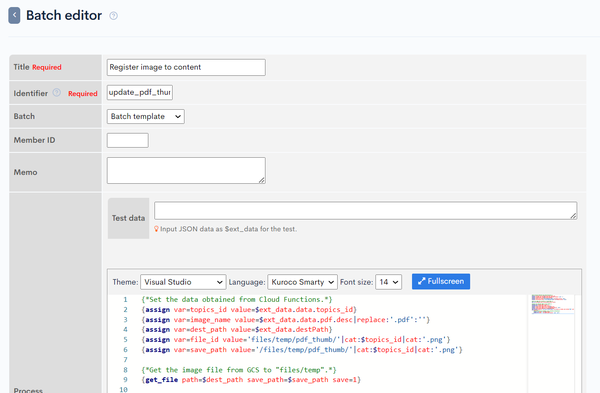Click the Test data textarea

[365, 210]
